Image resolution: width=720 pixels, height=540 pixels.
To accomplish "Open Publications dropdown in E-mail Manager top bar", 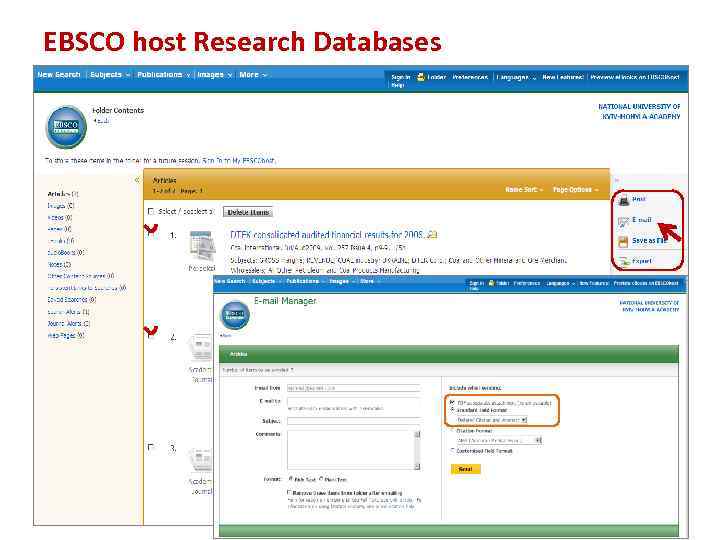I will click(305, 281).
